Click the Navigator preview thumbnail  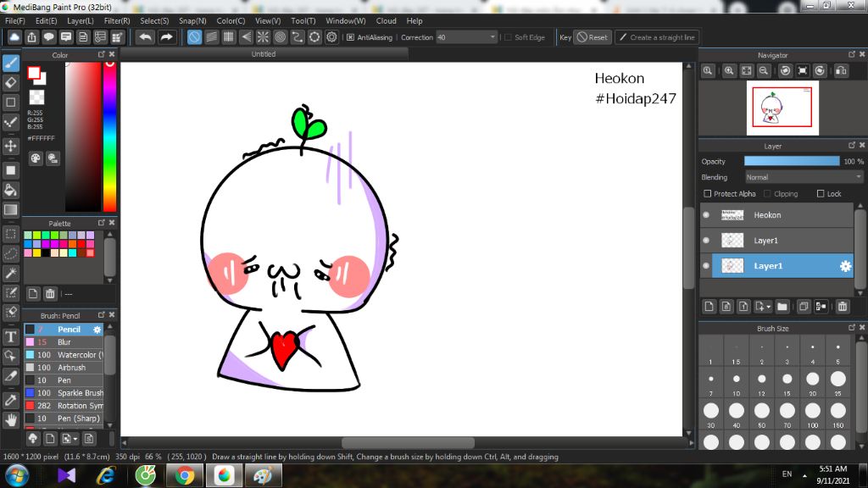pos(782,108)
